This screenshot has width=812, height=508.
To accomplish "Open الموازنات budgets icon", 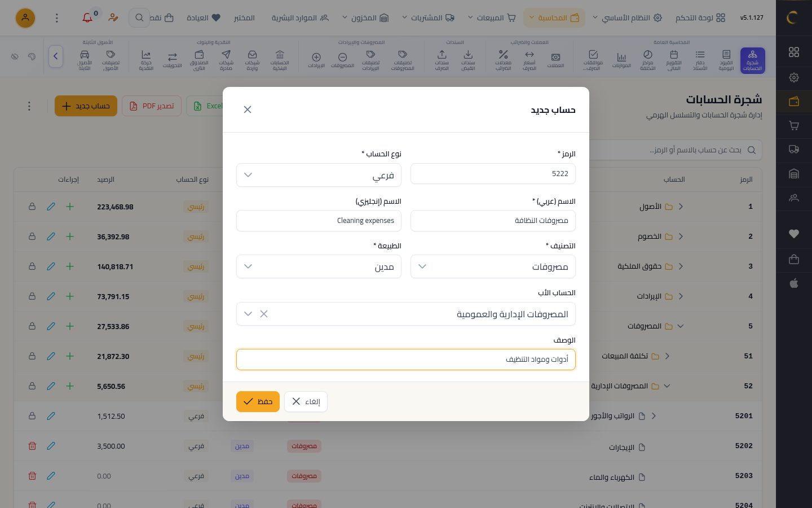I will 621,60.
